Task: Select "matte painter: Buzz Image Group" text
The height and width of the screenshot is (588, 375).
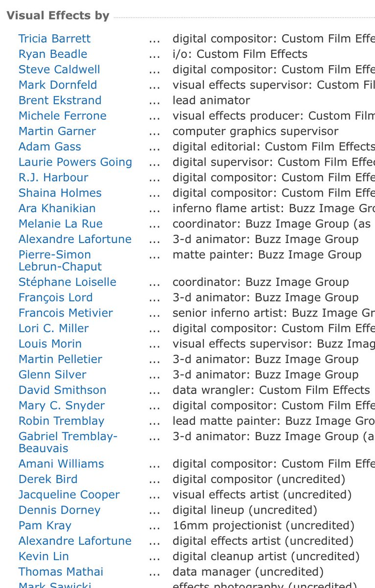Action: point(267,255)
